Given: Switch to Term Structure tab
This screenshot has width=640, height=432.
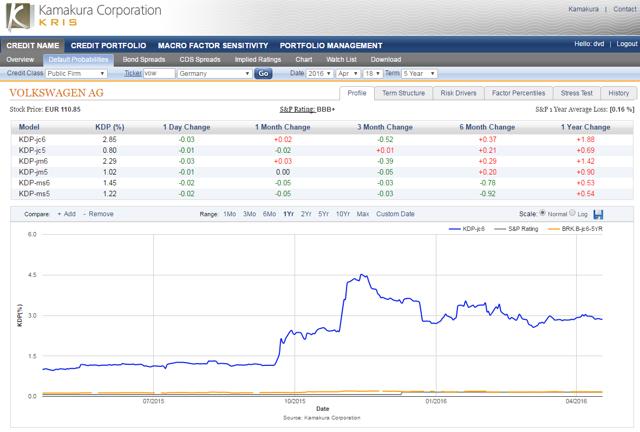Looking at the screenshot, I should pyautogui.click(x=403, y=93).
